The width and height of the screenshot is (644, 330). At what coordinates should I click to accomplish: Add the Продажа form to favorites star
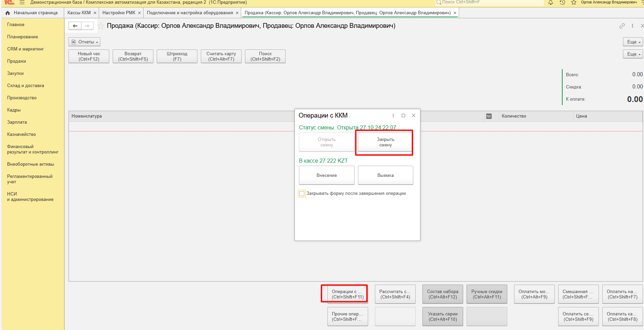pyautogui.click(x=101, y=26)
